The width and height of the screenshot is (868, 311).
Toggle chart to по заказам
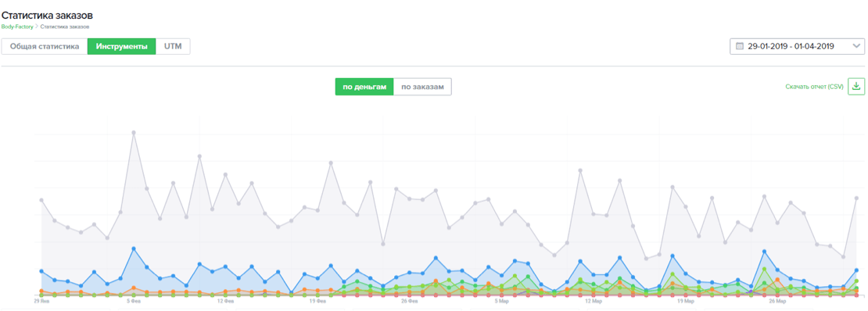422,87
